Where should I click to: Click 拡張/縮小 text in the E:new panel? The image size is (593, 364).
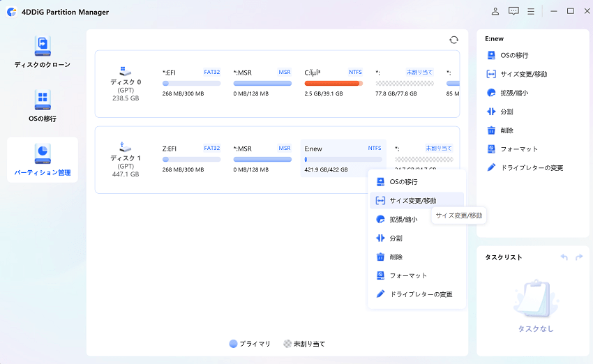tap(514, 93)
